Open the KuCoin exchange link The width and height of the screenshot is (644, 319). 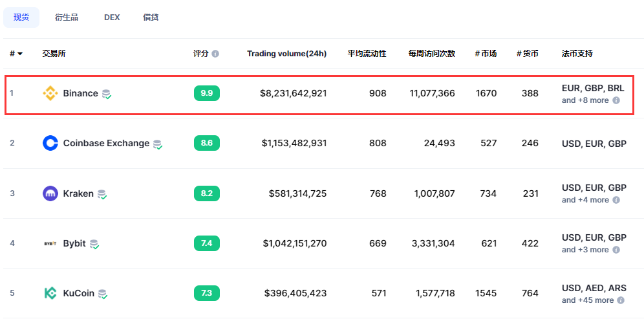(x=79, y=293)
